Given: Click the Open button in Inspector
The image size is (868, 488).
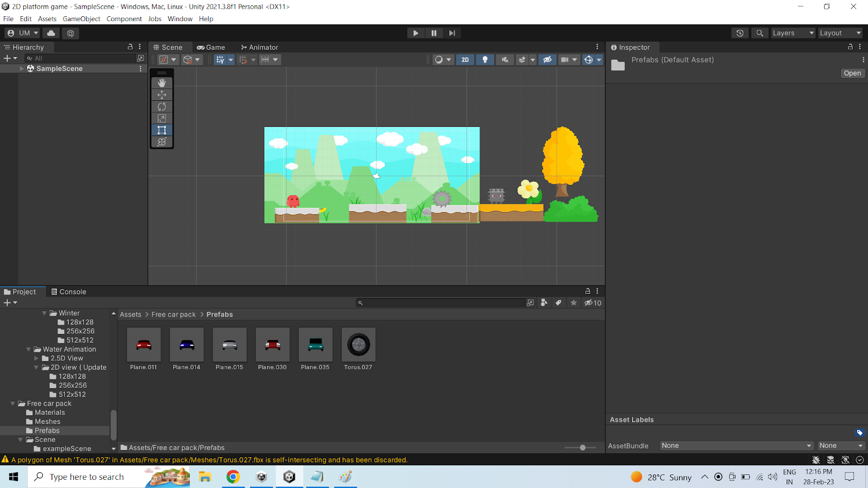Looking at the screenshot, I should [852, 73].
